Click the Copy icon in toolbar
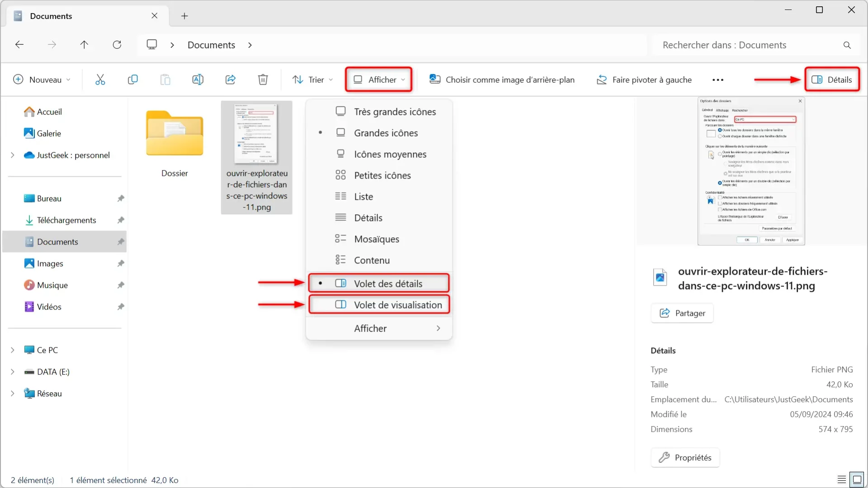868x488 pixels. point(132,80)
